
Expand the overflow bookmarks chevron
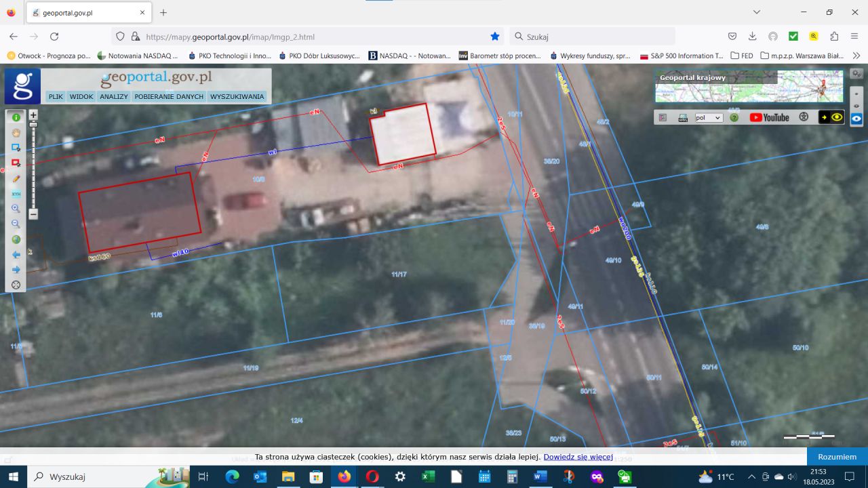click(856, 56)
